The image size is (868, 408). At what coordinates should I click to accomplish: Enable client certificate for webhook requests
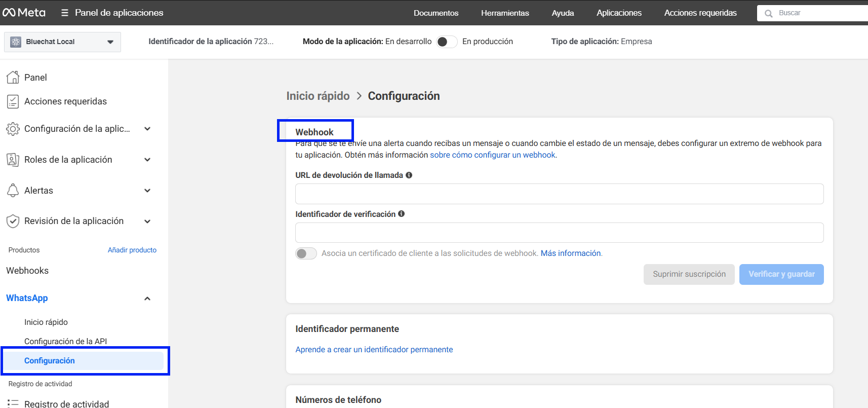click(306, 253)
